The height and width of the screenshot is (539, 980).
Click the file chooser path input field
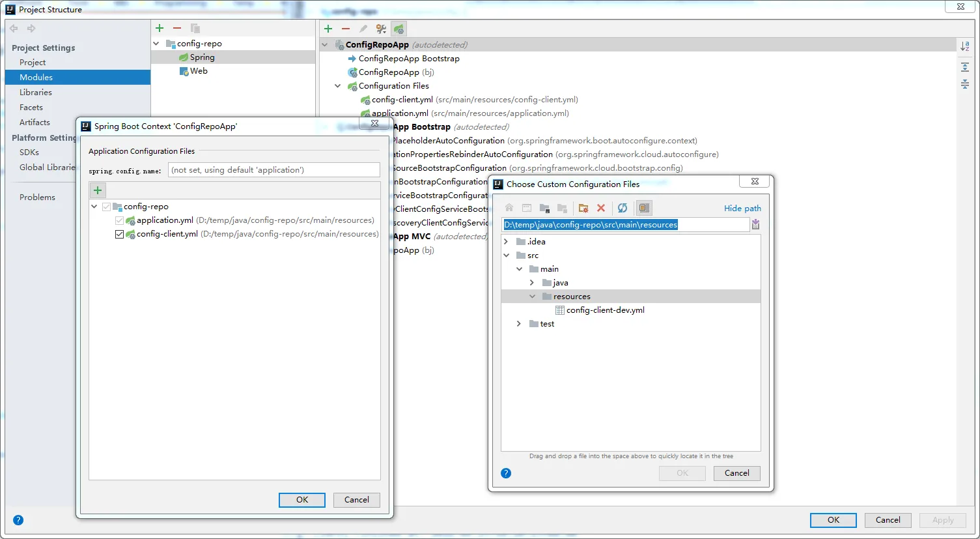[626, 225]
